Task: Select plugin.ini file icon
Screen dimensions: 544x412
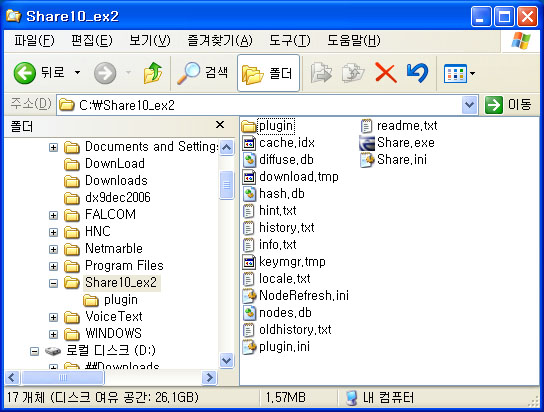Action: (x=249, y=347)
